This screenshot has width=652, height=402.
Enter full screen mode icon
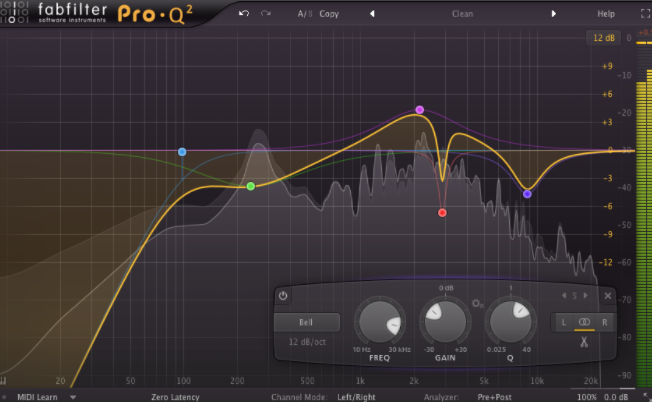point(646,14)
